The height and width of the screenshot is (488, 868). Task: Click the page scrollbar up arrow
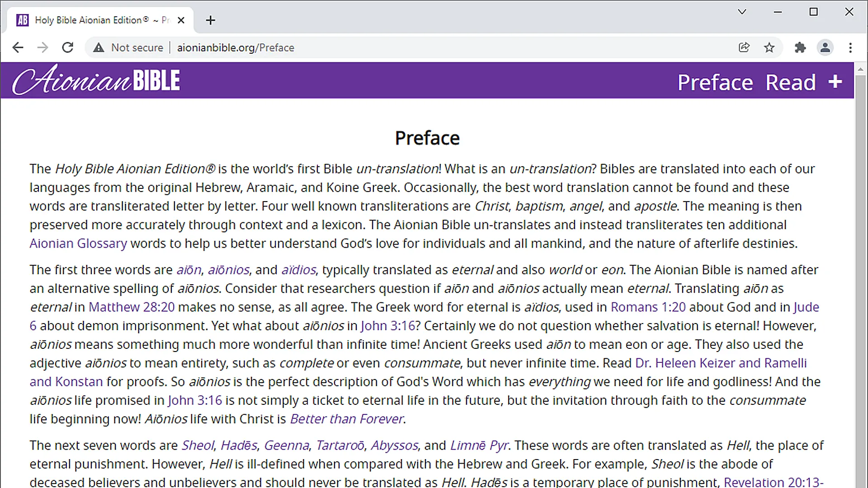[x=860, y=70]
